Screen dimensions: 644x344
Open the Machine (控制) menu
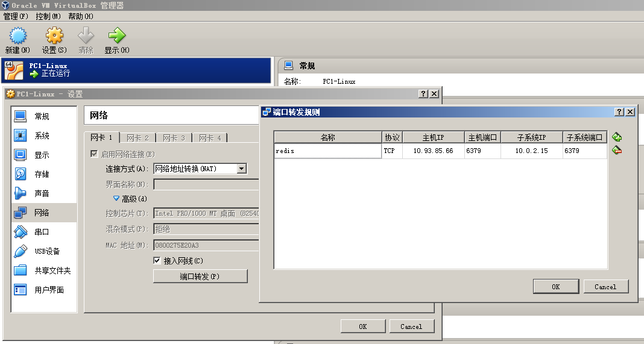48,16
